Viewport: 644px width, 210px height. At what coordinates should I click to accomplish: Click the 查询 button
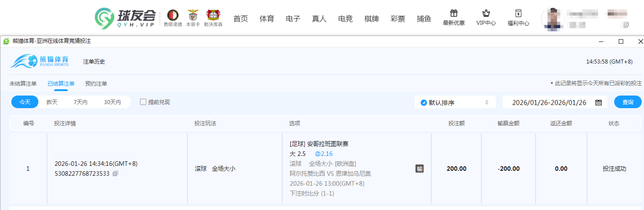tap(628, 102)
